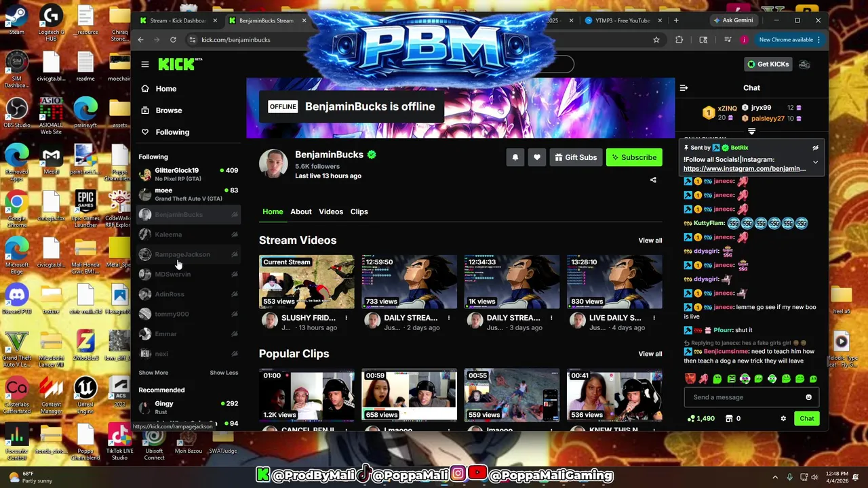Open chat settings gear icon

783,419
